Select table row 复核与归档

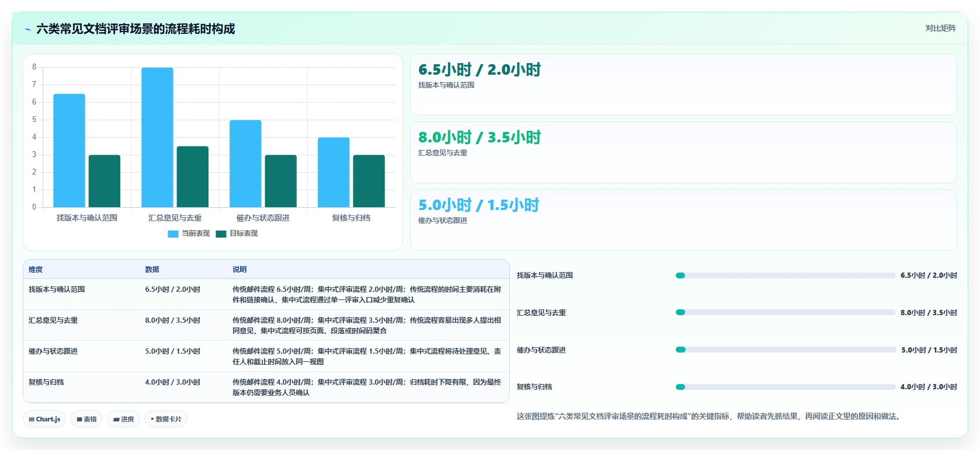266,387
